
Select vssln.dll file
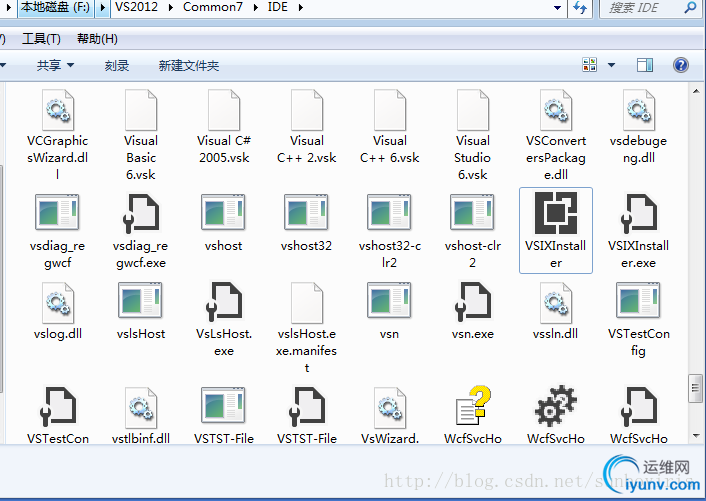click(556, 311)
